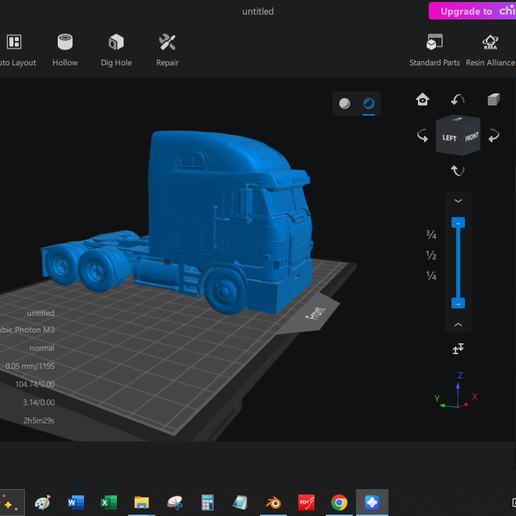Open Calculator from the taskbar
The width and height of the screenshot is (516, 516).
pyautogui.click(x=207, y=502)
